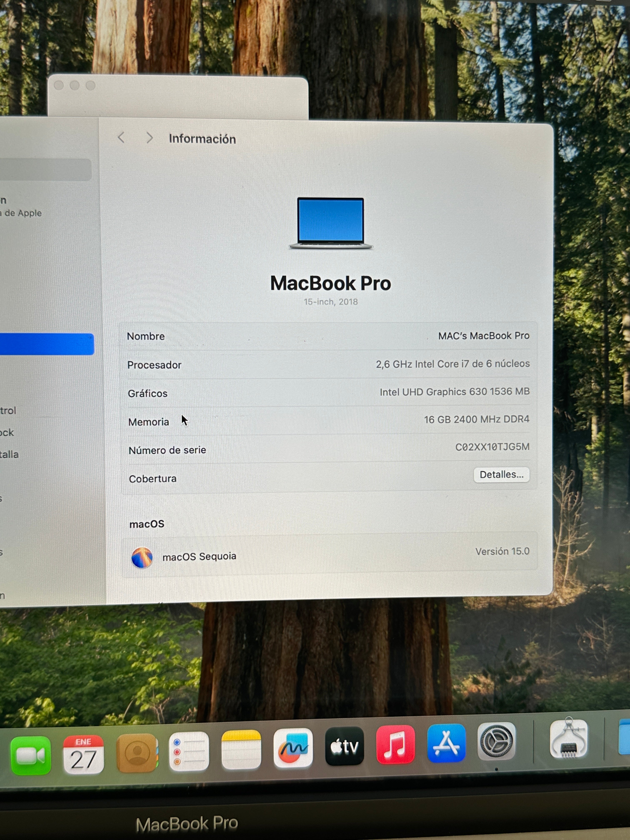Viewport: 630px width, 840px height.
Task: Click the Nombre row label
Action: 146,336
